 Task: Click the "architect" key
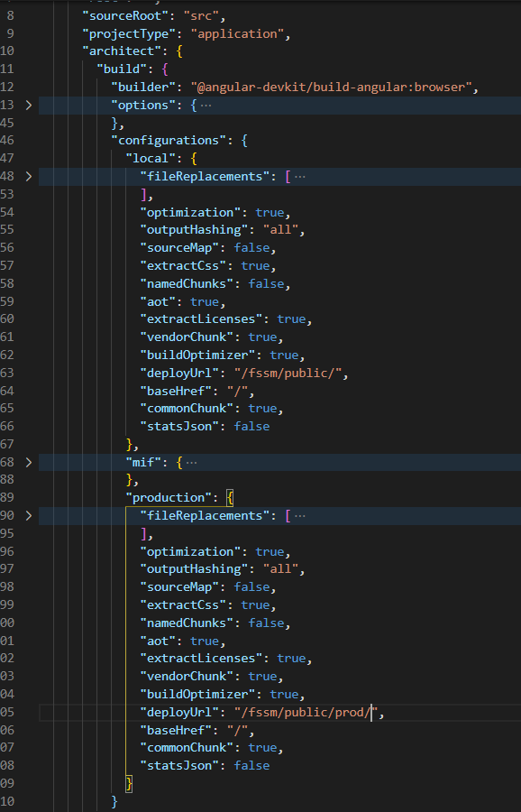coord(122,51)
